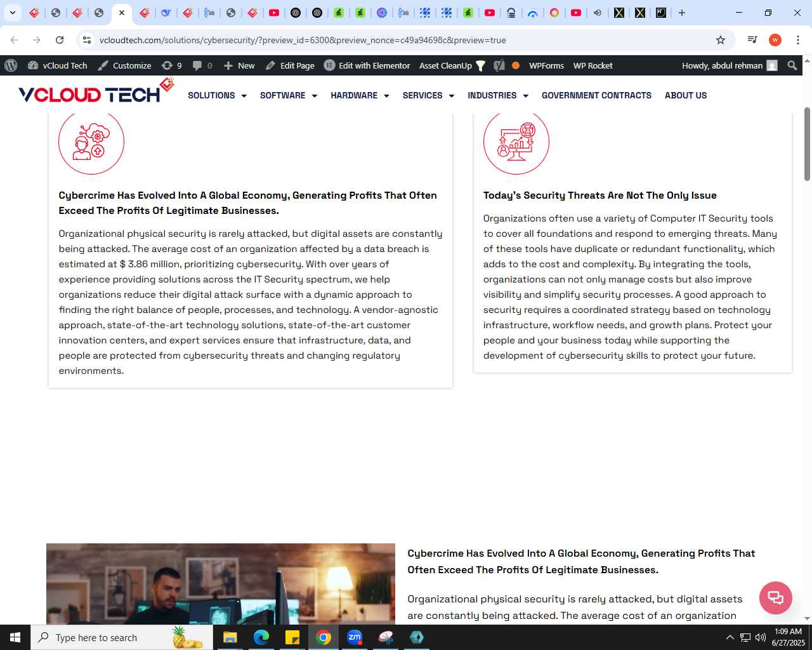Open Sticky Notes from the taskbar
Viewport: 812px width, 650px height.
click(292, 637)
